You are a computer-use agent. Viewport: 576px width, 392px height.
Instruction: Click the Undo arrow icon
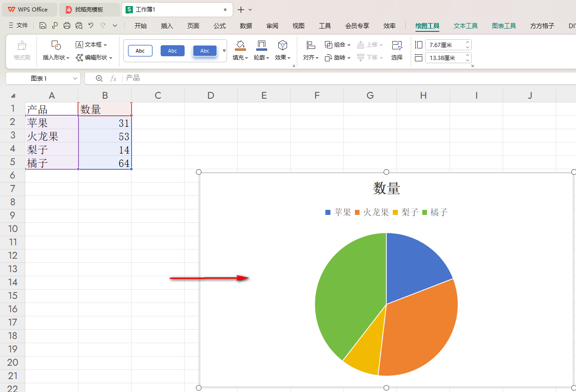(91, 26)
